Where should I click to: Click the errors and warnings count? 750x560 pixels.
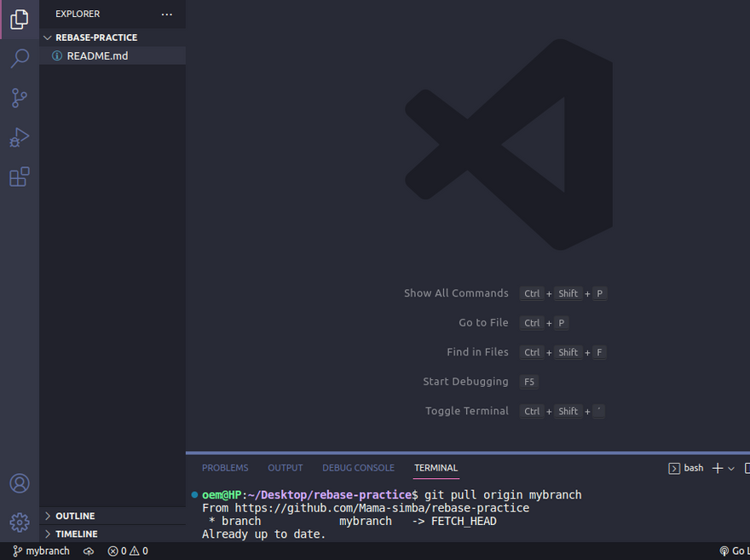tap(128, 551)
